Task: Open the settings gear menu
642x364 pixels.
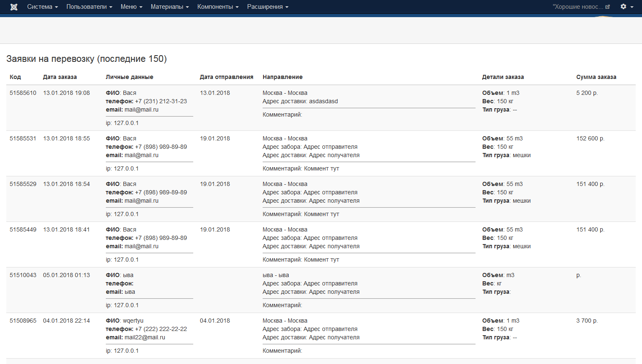Action: [x=626, y=7]
